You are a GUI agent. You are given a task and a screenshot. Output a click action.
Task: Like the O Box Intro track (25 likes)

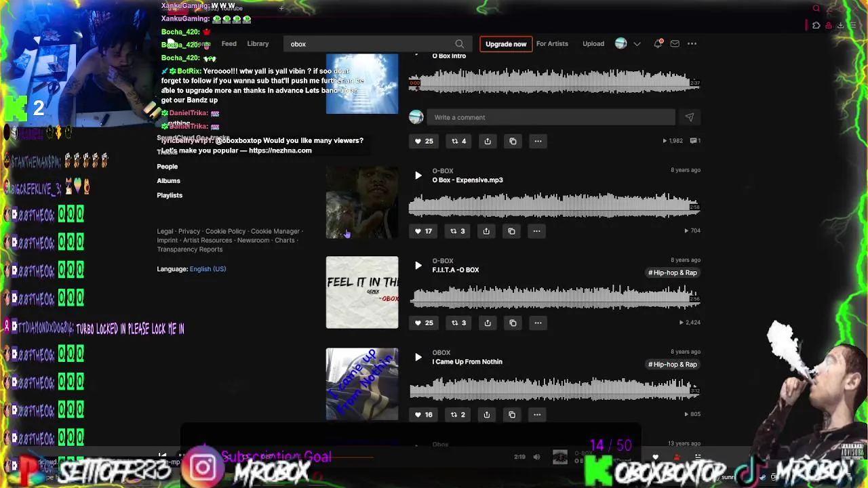tap(424, 141)
